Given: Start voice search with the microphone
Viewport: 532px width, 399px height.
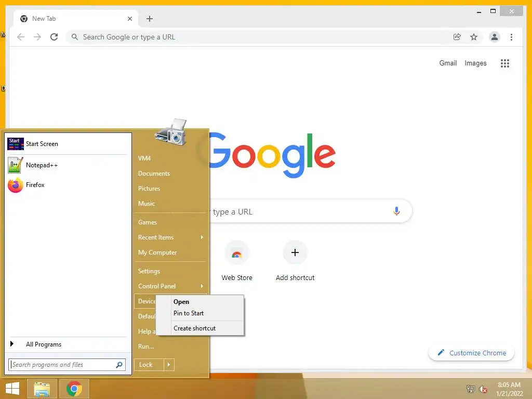Looking at the screenshot, I should [x=396, y=211].
